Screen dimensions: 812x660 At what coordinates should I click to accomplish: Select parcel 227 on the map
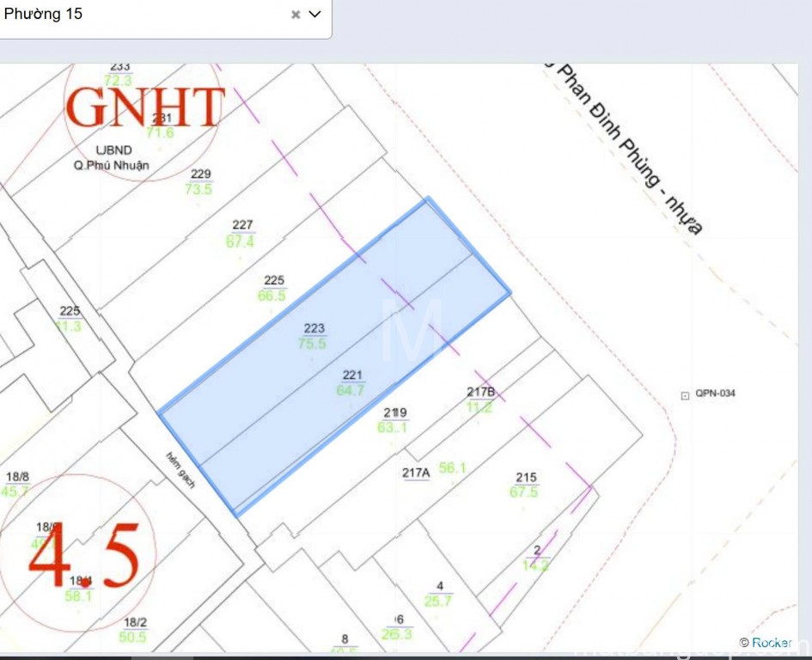pos(242,234)
